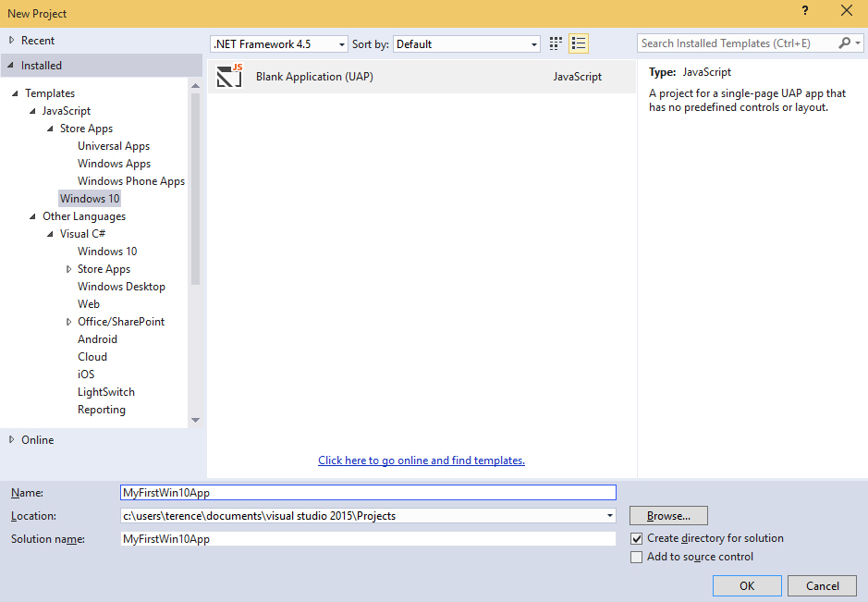
Task: Open the online templates link
Action: pos(422,461)
